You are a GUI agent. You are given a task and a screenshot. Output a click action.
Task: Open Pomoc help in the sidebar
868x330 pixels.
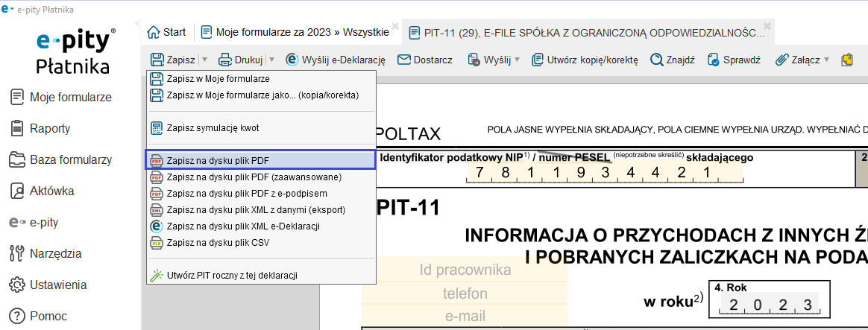40,317
